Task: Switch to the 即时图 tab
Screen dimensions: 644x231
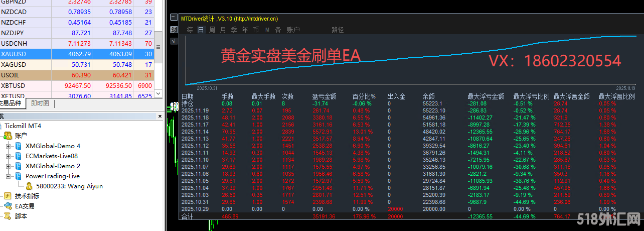Action: 40,103
